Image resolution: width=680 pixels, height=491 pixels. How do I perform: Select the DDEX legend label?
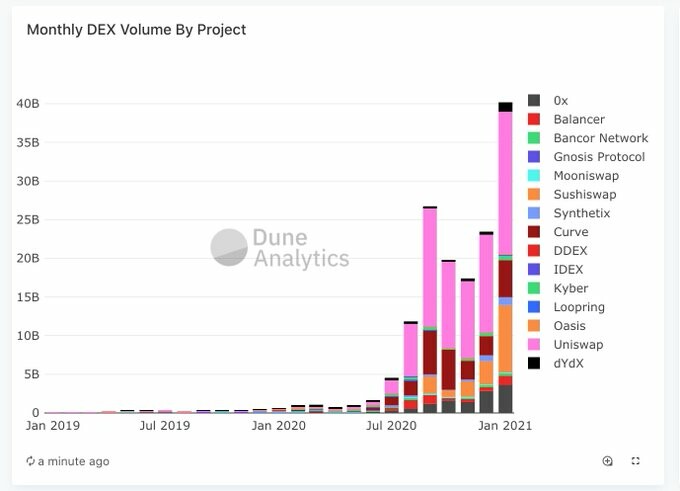[x=570, y=251]
